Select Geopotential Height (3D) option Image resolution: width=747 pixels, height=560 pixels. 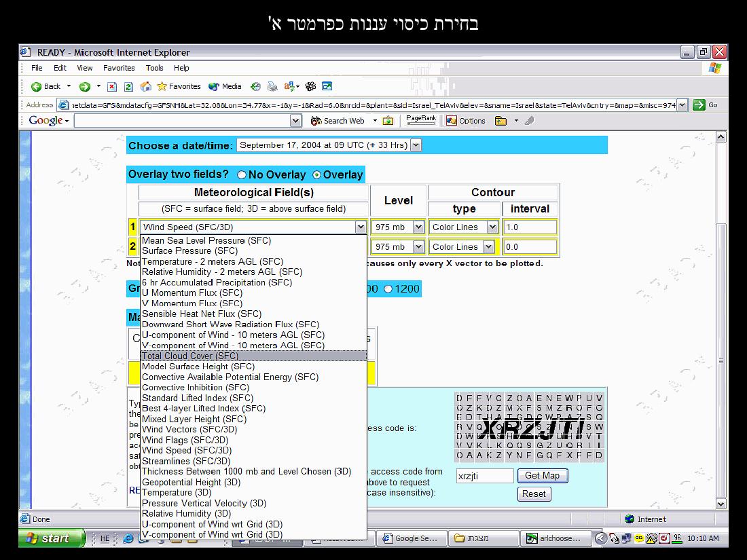253,482
